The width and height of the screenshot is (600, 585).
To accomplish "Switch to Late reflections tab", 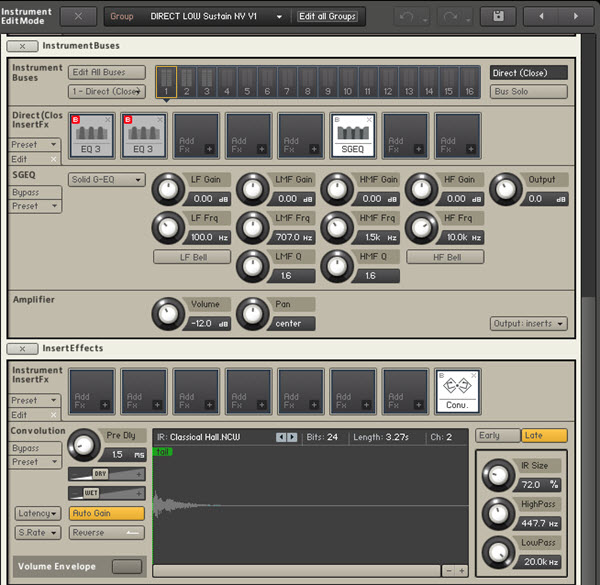I will [544, 435].
